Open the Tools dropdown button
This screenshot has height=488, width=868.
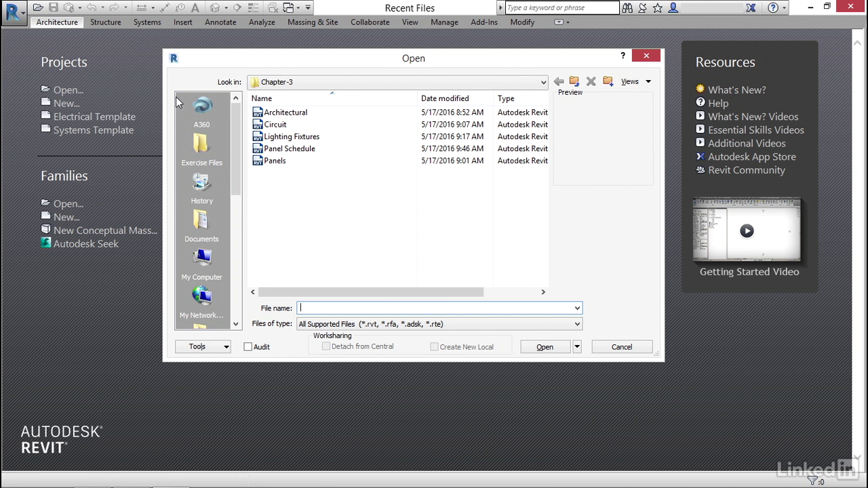(203, 346)
